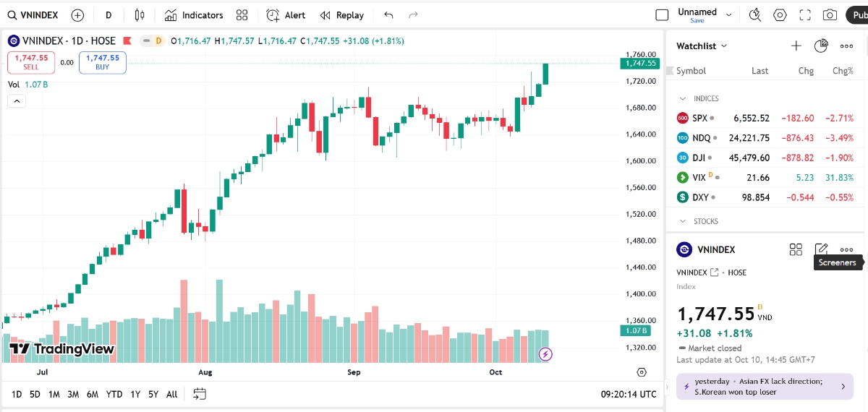Click the undo arrow
This screenshot has height=412, width=868.
point(389,15)
